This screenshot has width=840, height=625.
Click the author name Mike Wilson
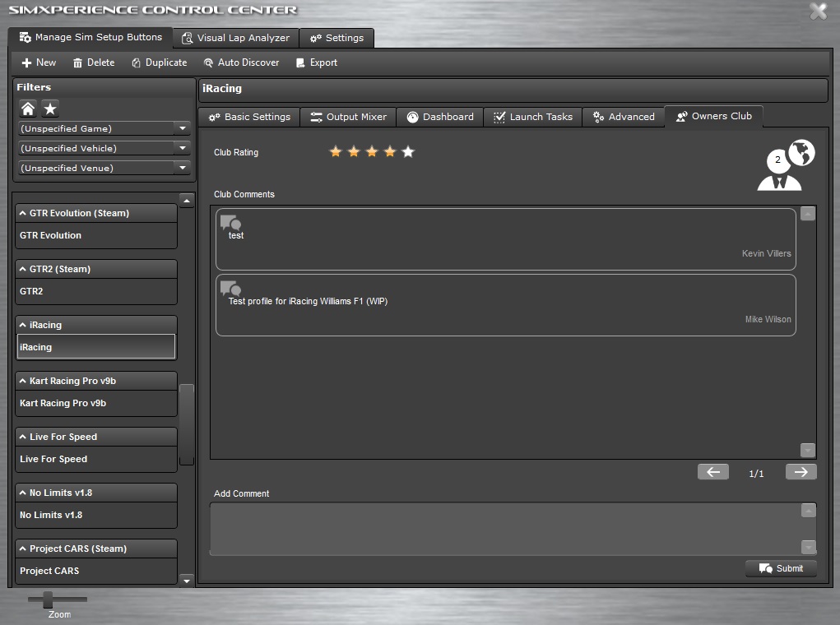pyautogui.click(x=768, y=319)
